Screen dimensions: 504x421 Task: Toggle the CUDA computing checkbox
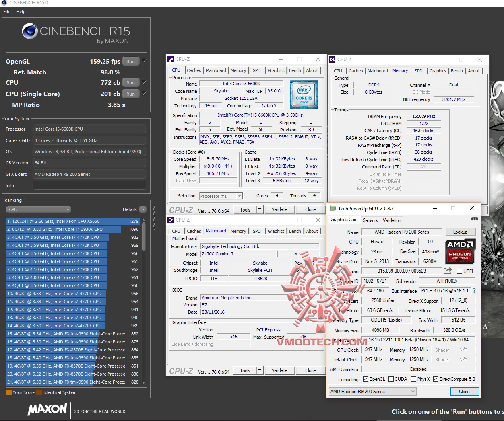point(391,379)
